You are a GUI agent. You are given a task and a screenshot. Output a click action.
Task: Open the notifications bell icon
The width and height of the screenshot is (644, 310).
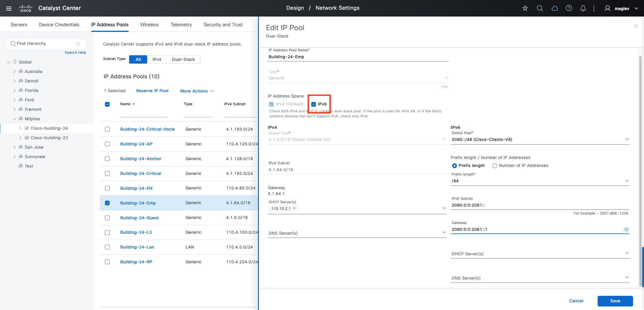point(583,8)
